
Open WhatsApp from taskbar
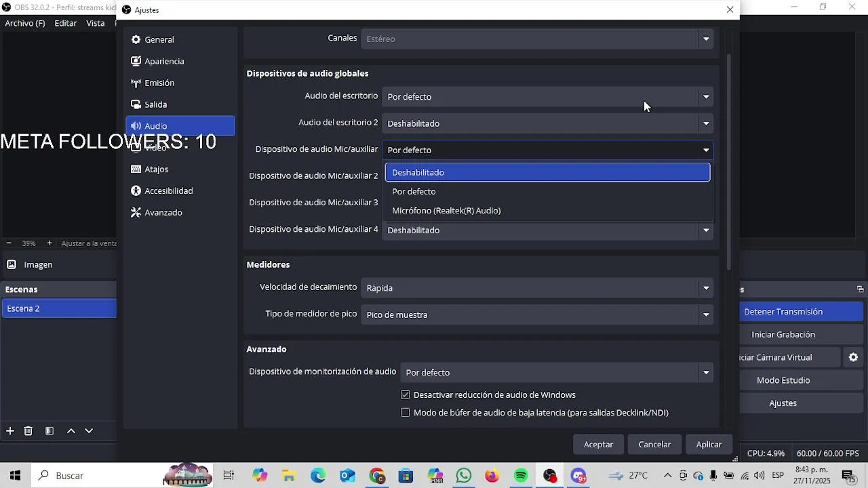pos(464,476)
